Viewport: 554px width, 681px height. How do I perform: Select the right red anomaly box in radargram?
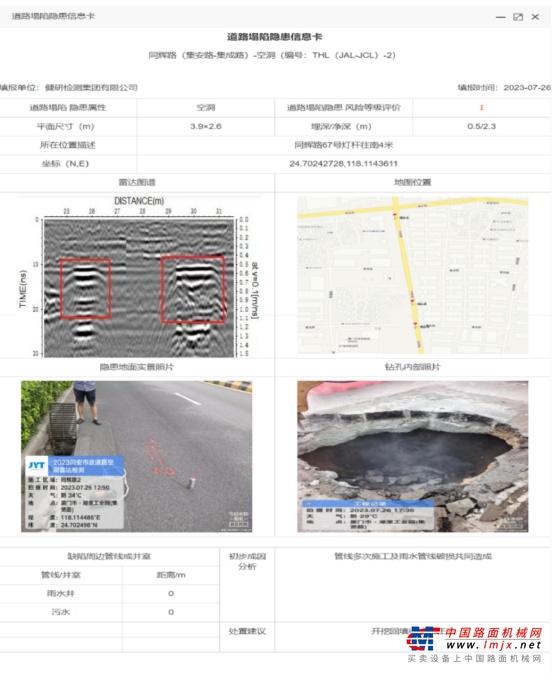click(193, 289)
